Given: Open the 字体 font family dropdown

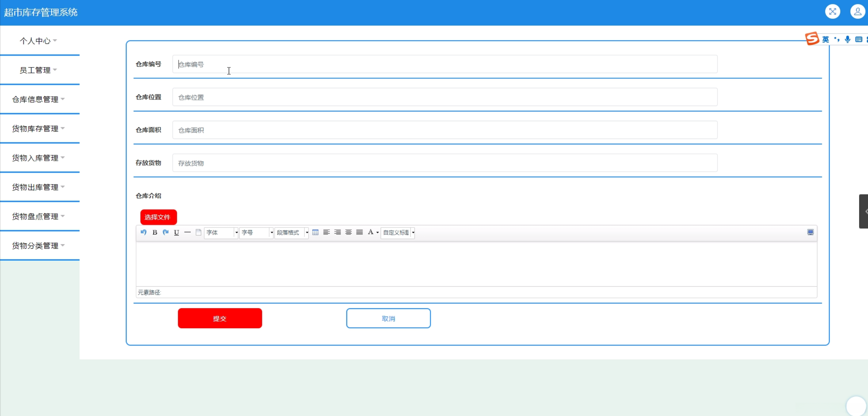Looking at the screenshot, I should (221, 232).
